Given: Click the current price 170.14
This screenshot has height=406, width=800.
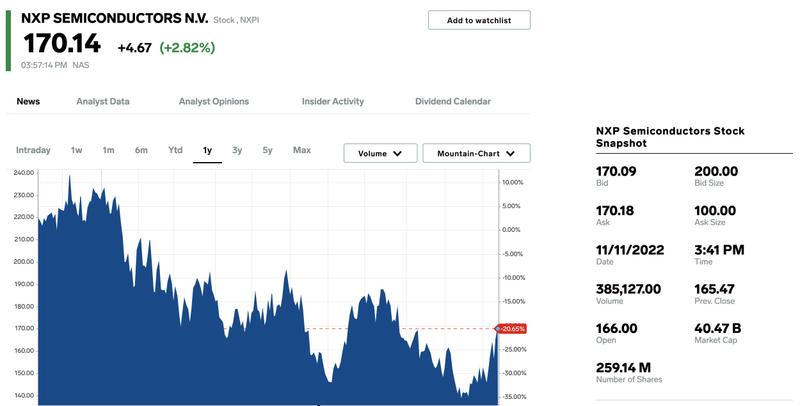Looking at the screenshot, I should 62,43.
